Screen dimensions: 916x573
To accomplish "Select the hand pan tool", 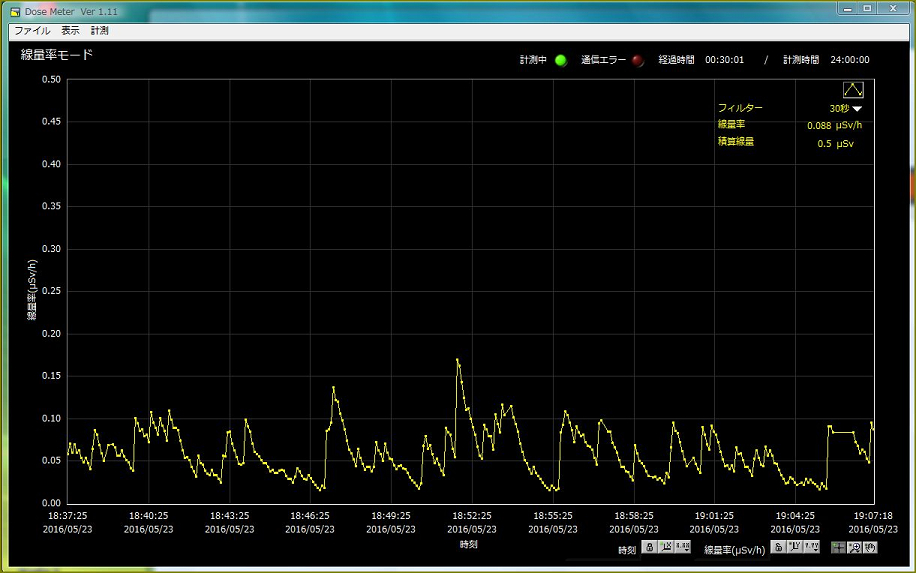I will click(870, 547).
